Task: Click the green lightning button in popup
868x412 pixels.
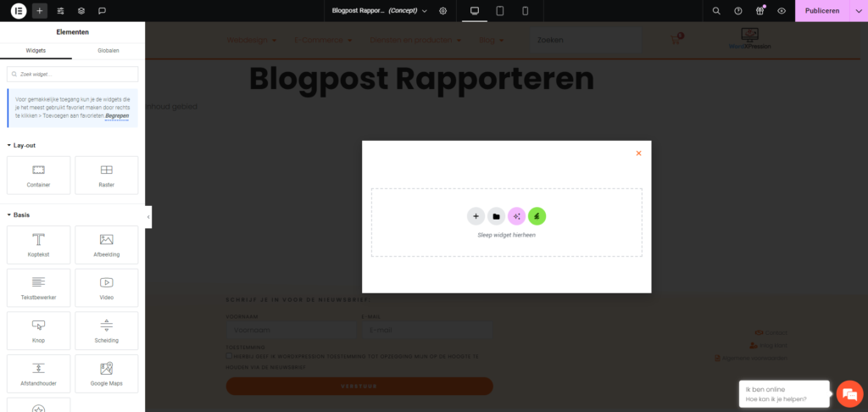Action: pyautogui.click(x=537, y=216)
